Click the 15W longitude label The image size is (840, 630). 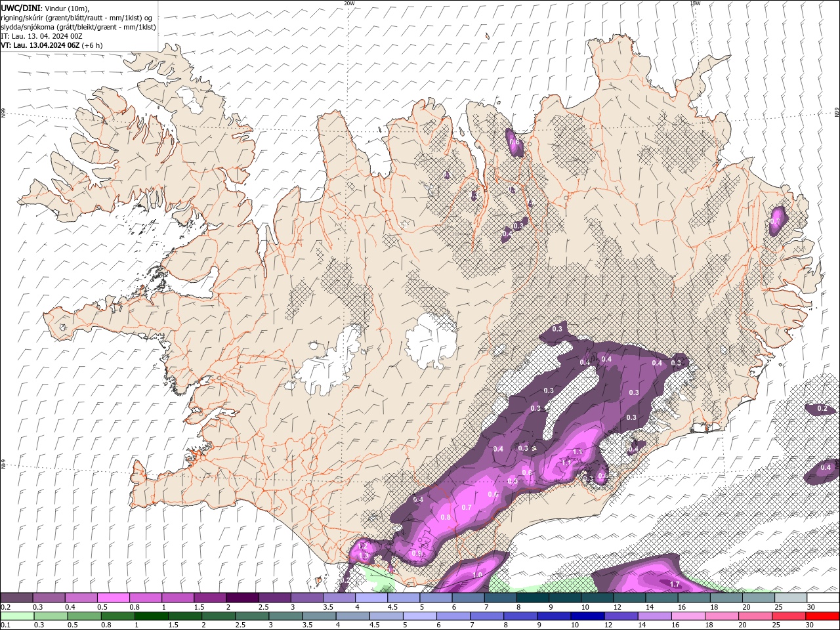(695, 3)
